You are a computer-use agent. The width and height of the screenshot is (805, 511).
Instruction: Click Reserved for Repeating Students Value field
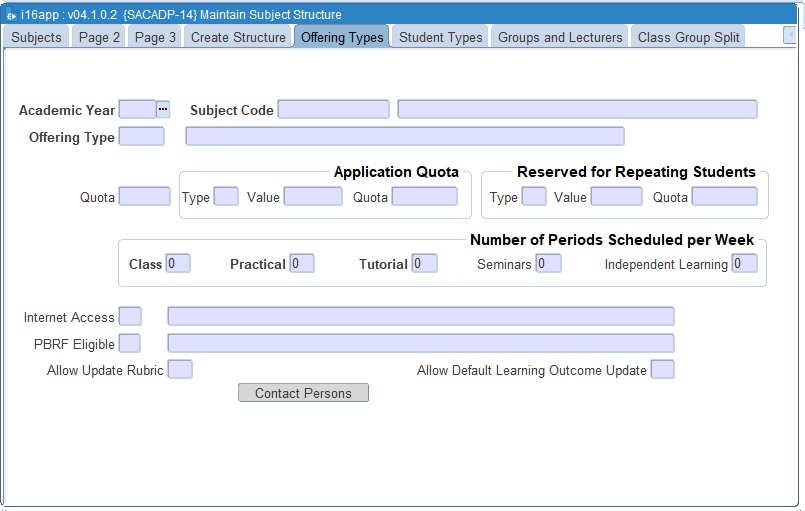(x=616, y=197)
